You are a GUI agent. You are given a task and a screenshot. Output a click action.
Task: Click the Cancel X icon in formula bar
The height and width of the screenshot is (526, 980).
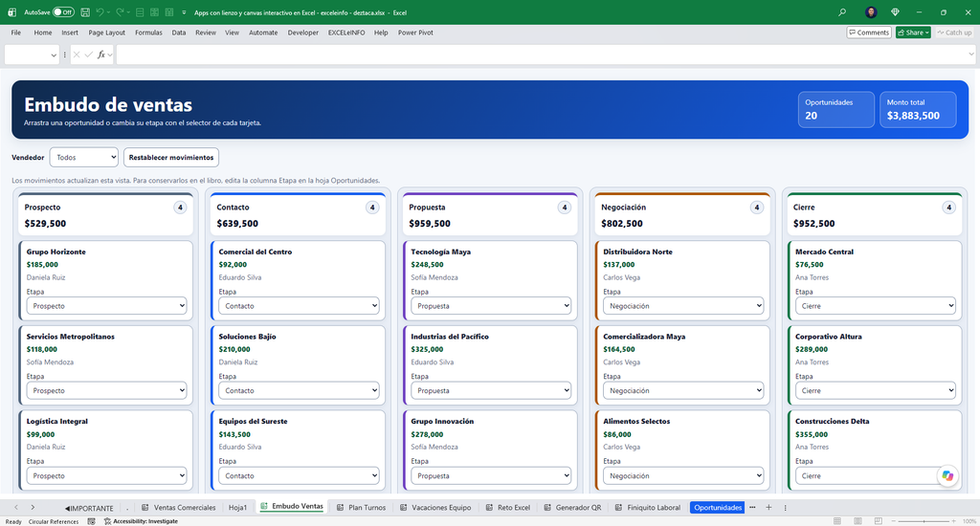point(77,55)
